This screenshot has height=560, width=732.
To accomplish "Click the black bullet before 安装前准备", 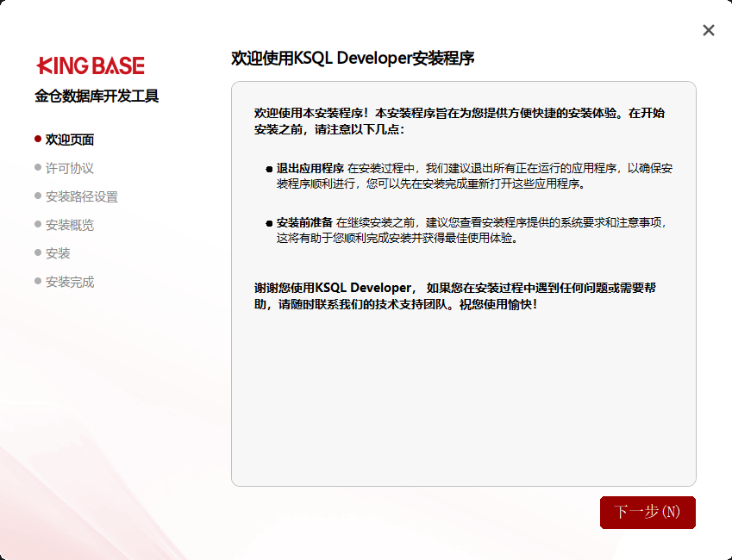I will click(x=269, y=223).
